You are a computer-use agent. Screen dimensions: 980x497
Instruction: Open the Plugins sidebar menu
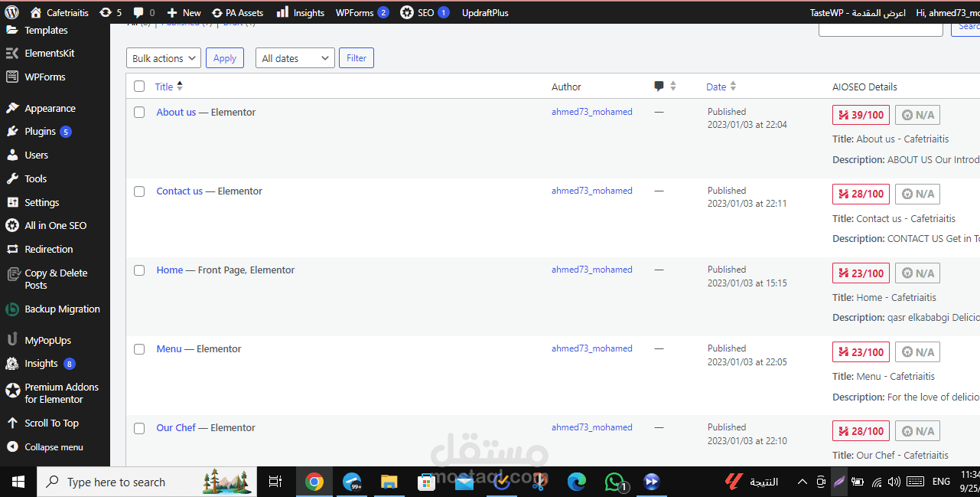pyautogui.click(x=40, y=131)
